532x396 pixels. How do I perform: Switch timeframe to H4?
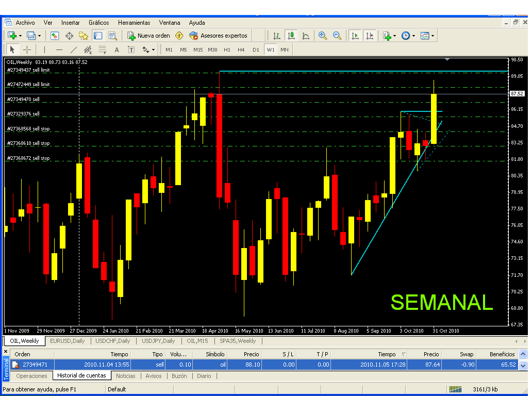click(x=241, y=50)
